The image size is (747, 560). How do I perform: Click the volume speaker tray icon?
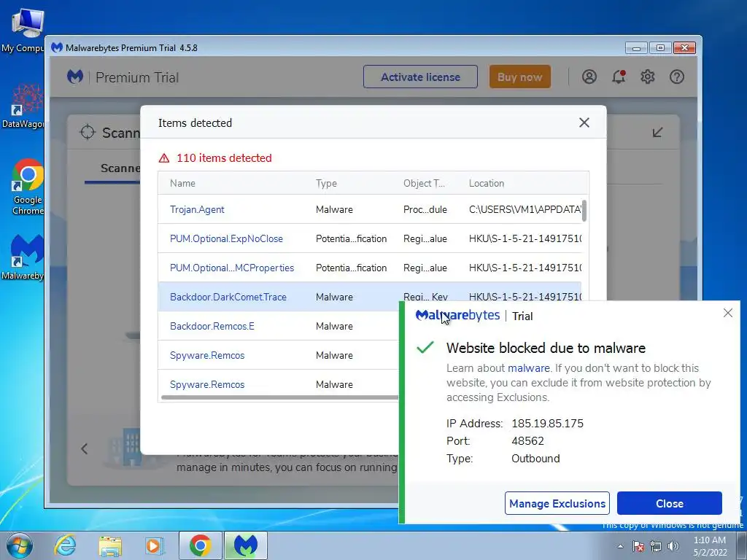click(673, 546)
